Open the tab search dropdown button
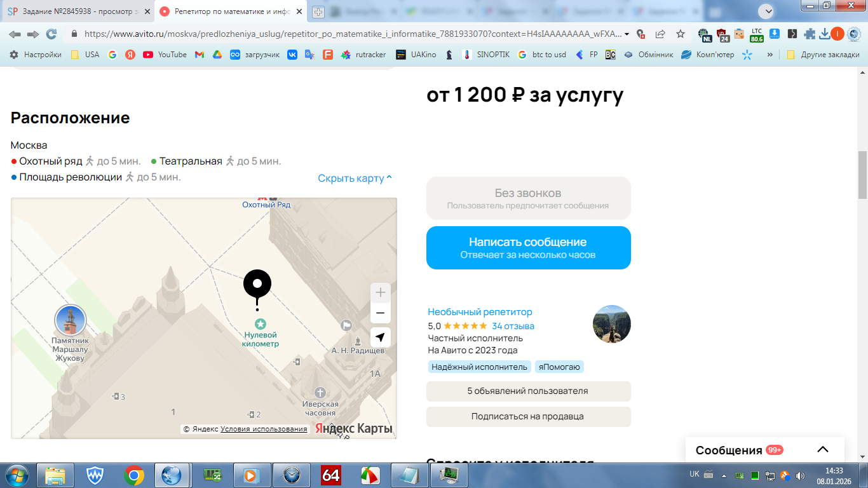The height and width of the screenshot is (488, 868). 766,11
